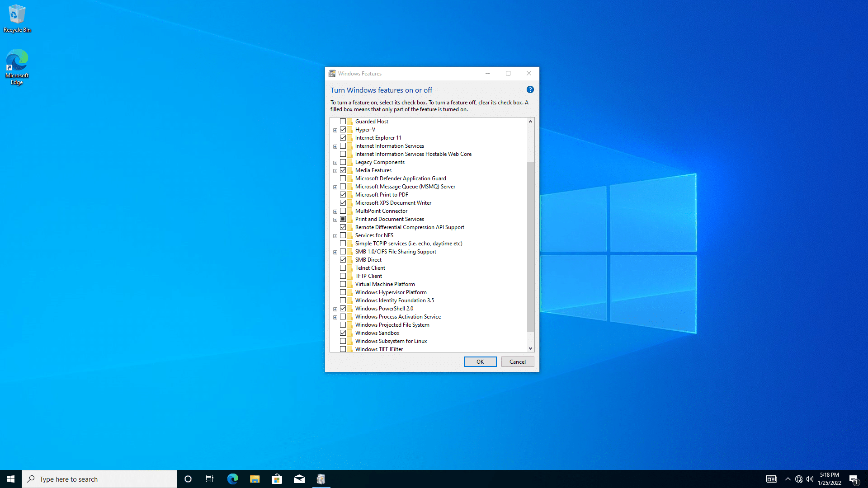Open the notification center
Image resolution: width=868 pixels, height=488 pixels.
tap(854, 479)
